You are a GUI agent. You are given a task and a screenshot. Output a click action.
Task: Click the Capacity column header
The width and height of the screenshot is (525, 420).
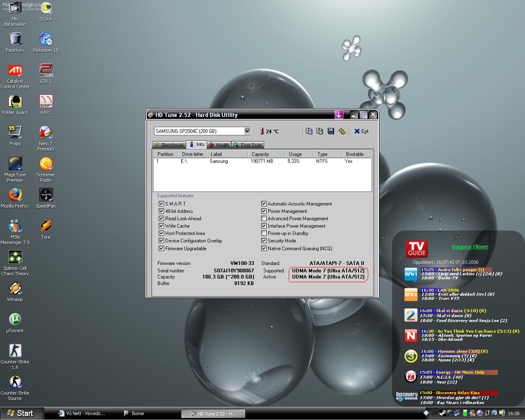[x=266, y=154]
